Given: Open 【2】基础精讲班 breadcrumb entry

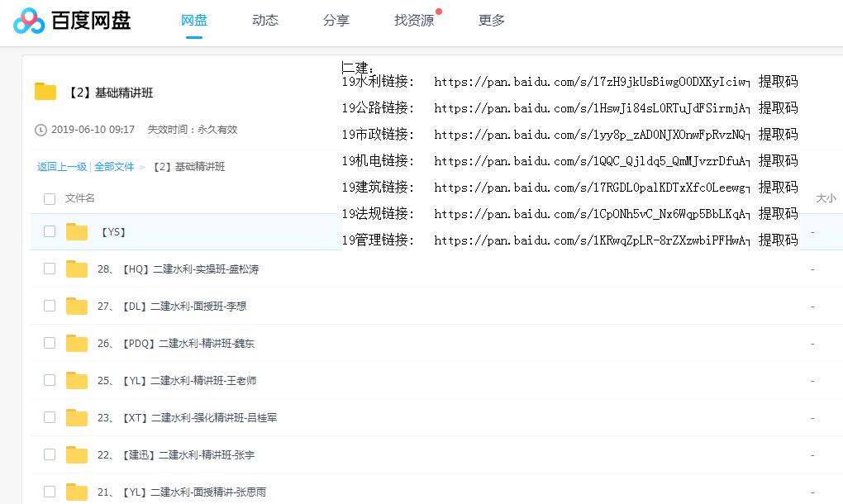Looking at the screenshot, I should click(189, 166).
